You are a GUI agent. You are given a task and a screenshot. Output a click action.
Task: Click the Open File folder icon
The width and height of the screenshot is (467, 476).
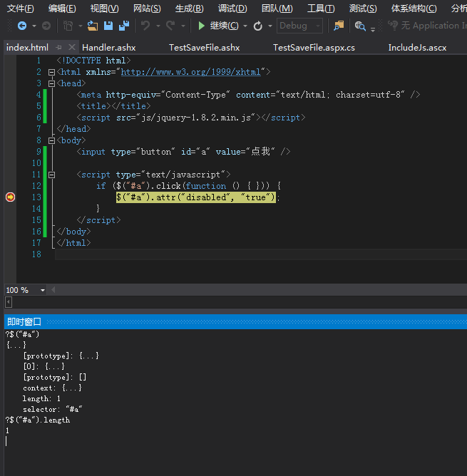93,26
